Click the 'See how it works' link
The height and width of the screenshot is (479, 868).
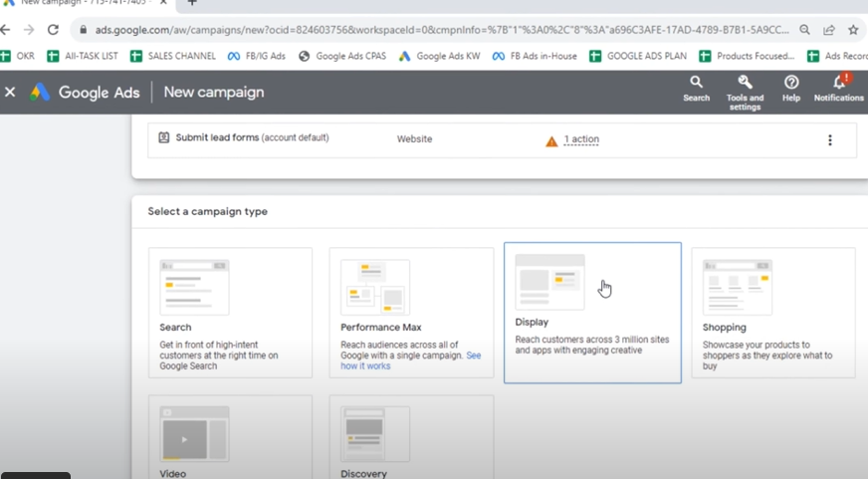pos(363,366)
